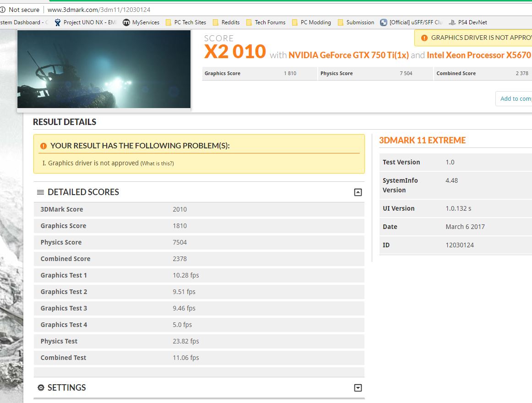The height and width of the screenshot is (403, 532).
Task: Open the MyServices bookmark
Action: point(141,22)
